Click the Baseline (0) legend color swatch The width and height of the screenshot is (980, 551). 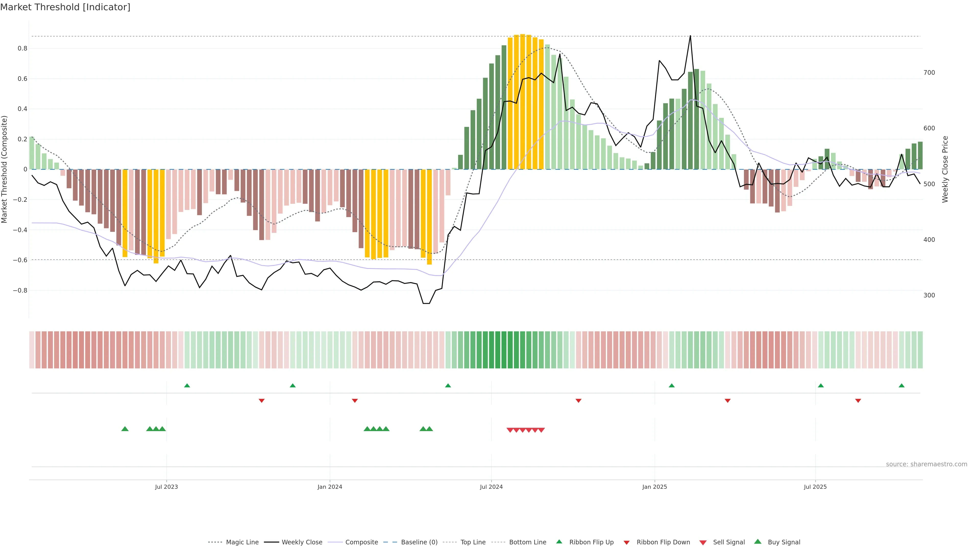pyautogui.click(x=390, y=542)
